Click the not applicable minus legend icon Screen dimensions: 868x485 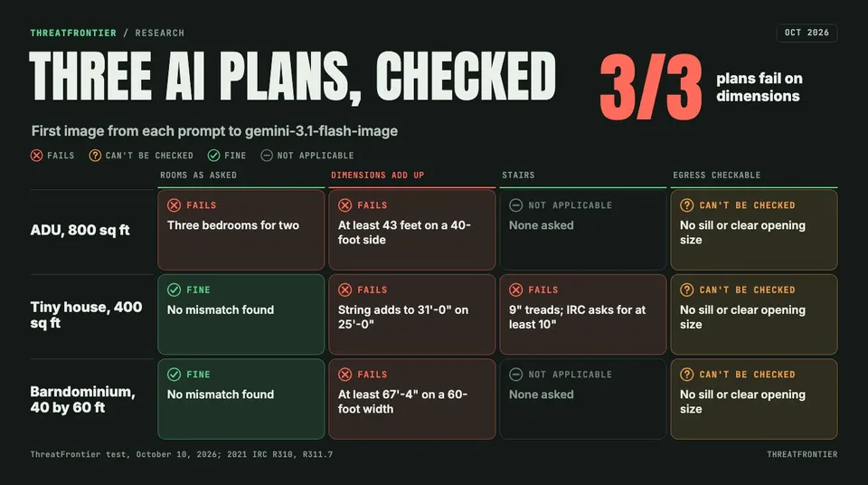(267, 156)
